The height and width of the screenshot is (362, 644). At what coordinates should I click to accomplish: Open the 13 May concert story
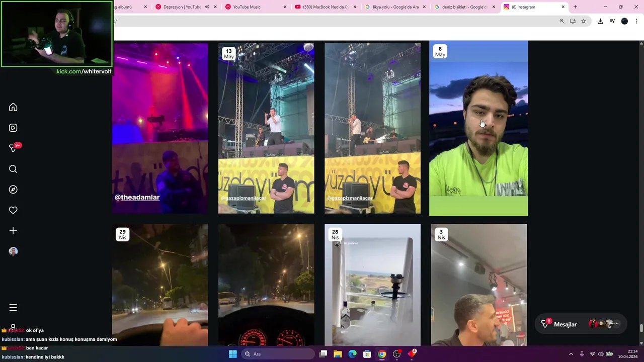click(x=266, y=128)
